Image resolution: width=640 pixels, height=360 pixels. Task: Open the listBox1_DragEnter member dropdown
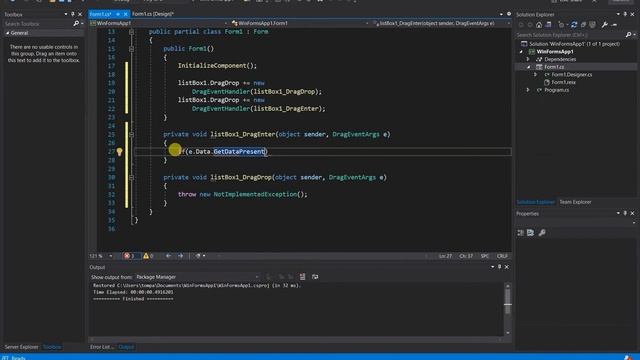click(441, 23)
